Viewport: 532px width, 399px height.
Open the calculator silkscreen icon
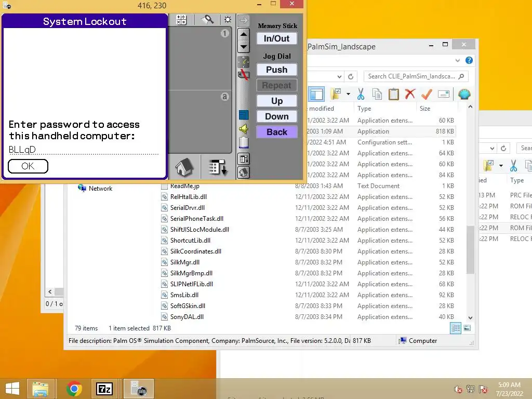pyautogui.click(x=181, y=20)
